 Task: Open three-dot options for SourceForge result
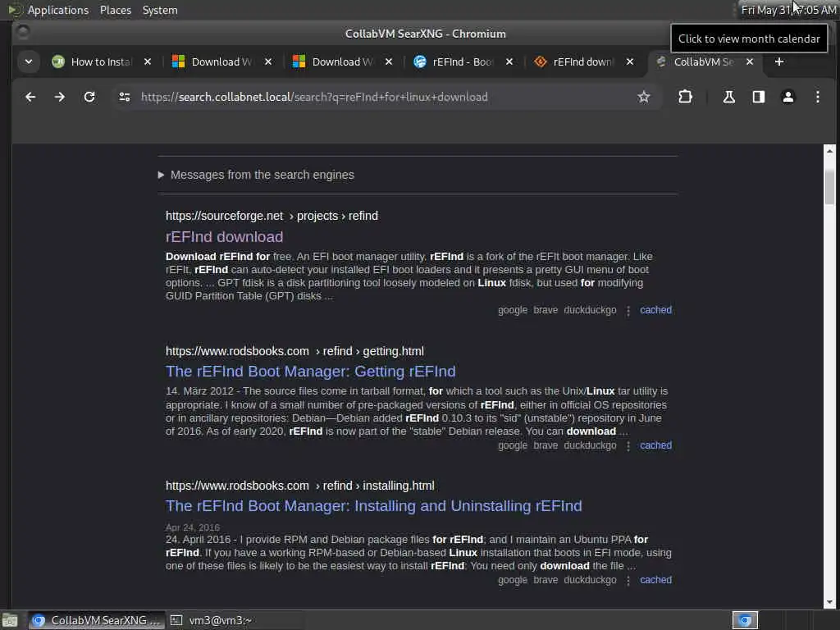click(628, 311)
